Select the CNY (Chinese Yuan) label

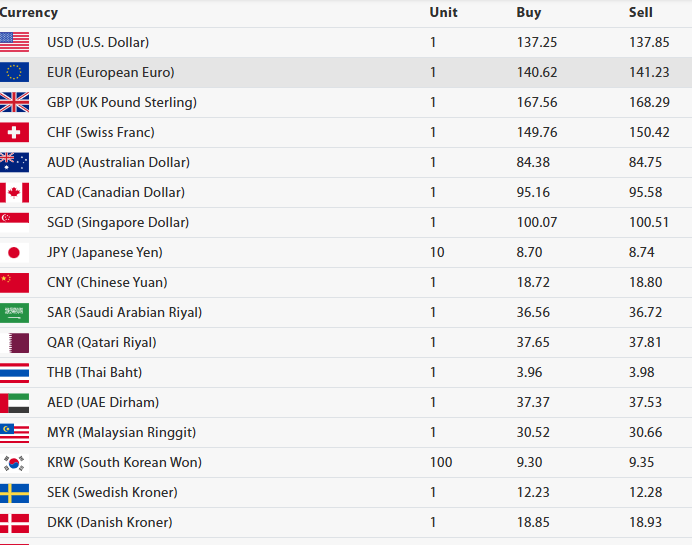coord(107,282)
